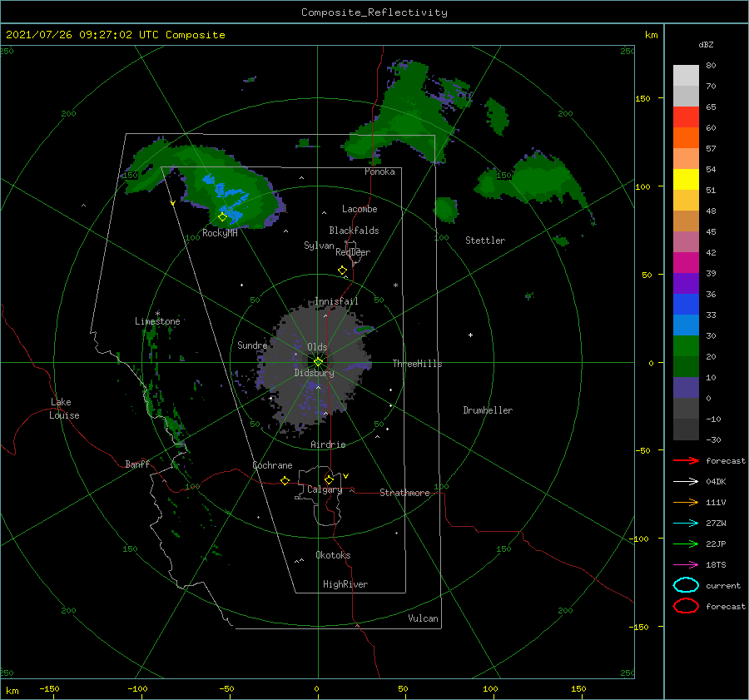
Task: Click the magenta 39-42 dBZ color swatch
Action: click(686, 263)
